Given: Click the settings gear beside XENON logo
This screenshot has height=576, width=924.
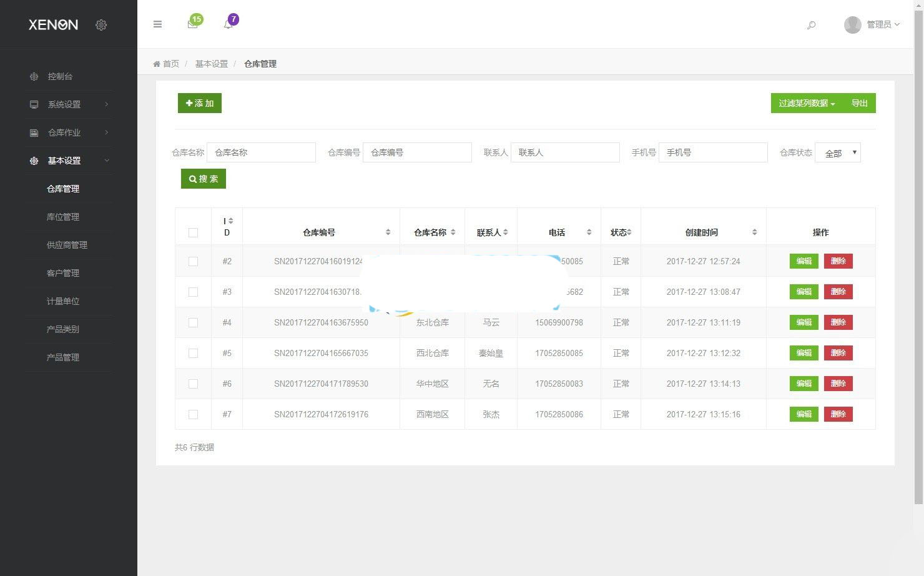Looking at the screenshot, I should [x=101, y=25].
